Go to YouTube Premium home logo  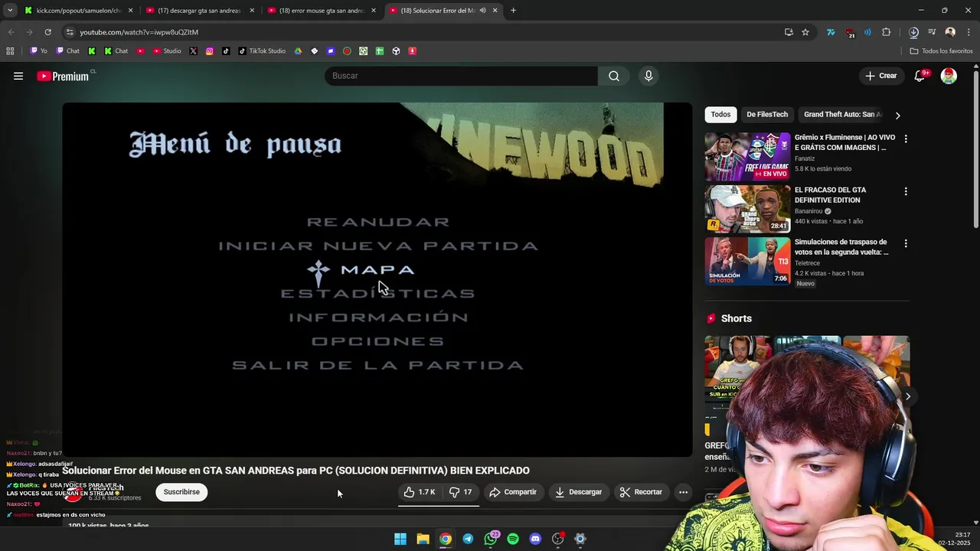64,76
